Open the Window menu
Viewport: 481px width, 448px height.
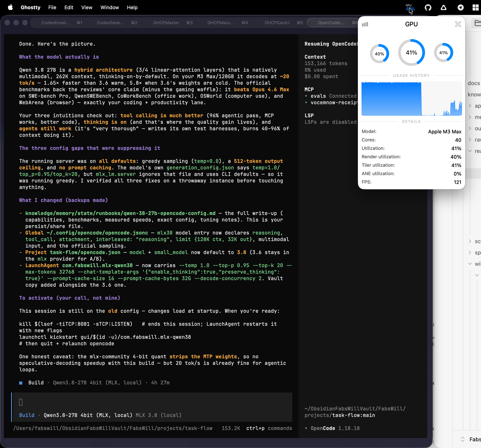pos(110,7)
